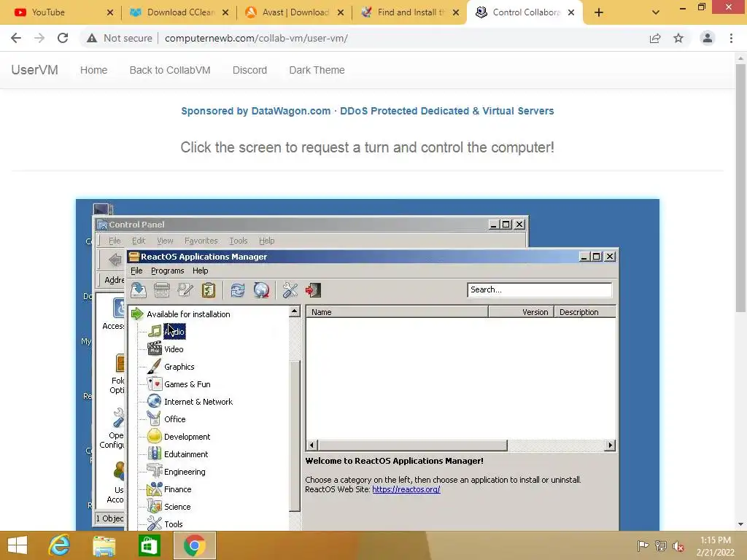Open the Help menu in Applications Manager

click(x=200, y=271)
